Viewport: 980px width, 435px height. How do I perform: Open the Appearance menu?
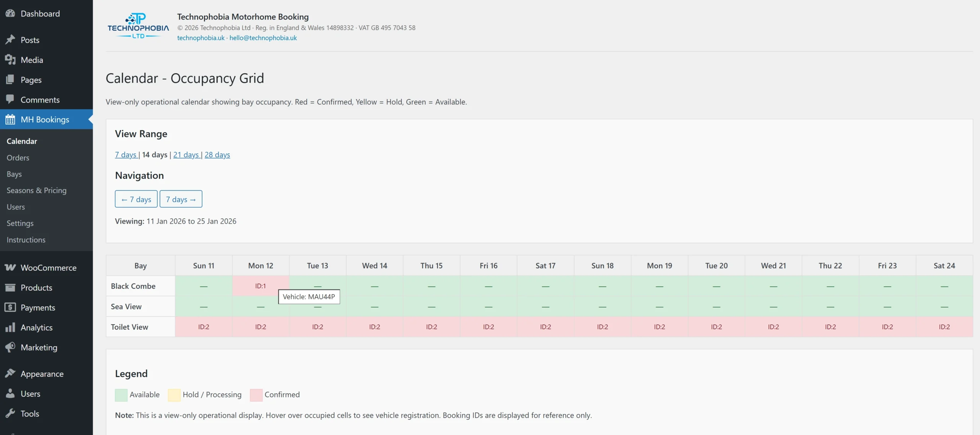(x=46, y=374)
